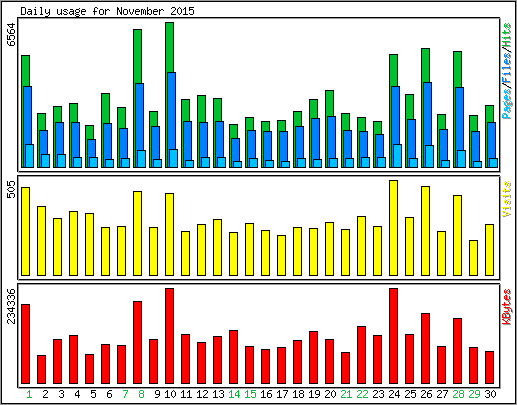Click the green Hits bar for day 8
The height and width of the screenshot is (405, 517).
137,56
